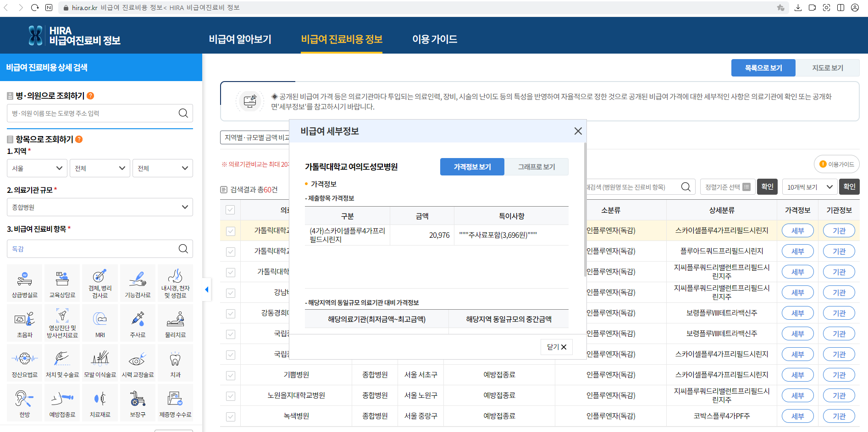The image size is (868, 432).
Task: Select the 교육상담료 category icon
Action: pyautogui.click(x=62, y=283)
